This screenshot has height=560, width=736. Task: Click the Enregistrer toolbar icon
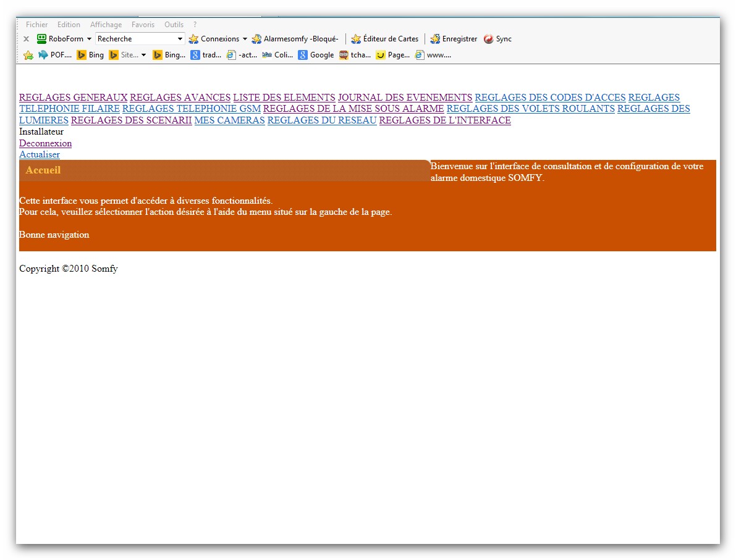click(435, 39)
